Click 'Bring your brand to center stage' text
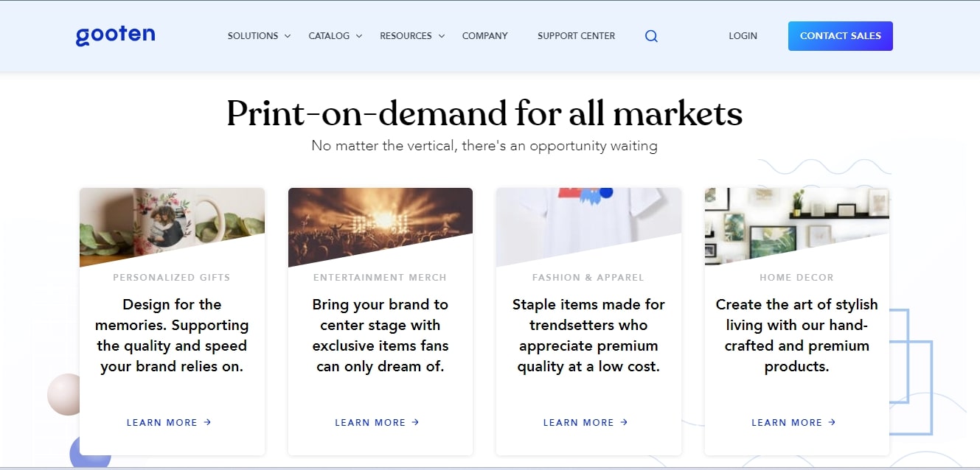 coord(380,335)
